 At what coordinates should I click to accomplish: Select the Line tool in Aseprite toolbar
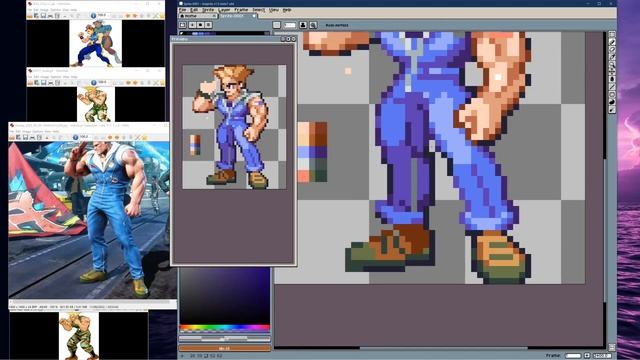pyautogui.click(x=612, y=87)
